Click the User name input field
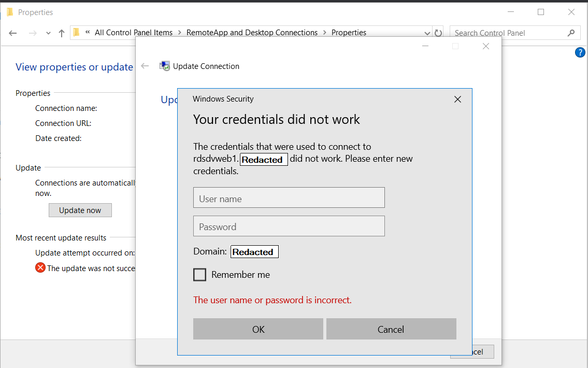 pyautogui.click(x=289, y=197)
